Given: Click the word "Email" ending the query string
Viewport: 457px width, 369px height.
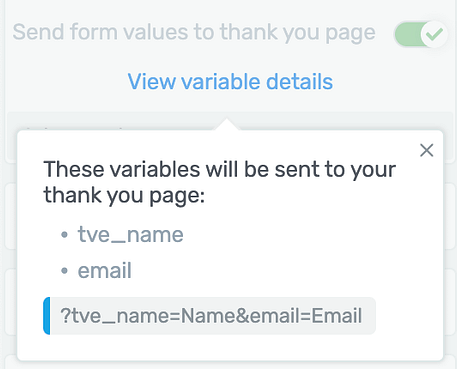Looking at the screenshot, I should (x=337, y=316).
